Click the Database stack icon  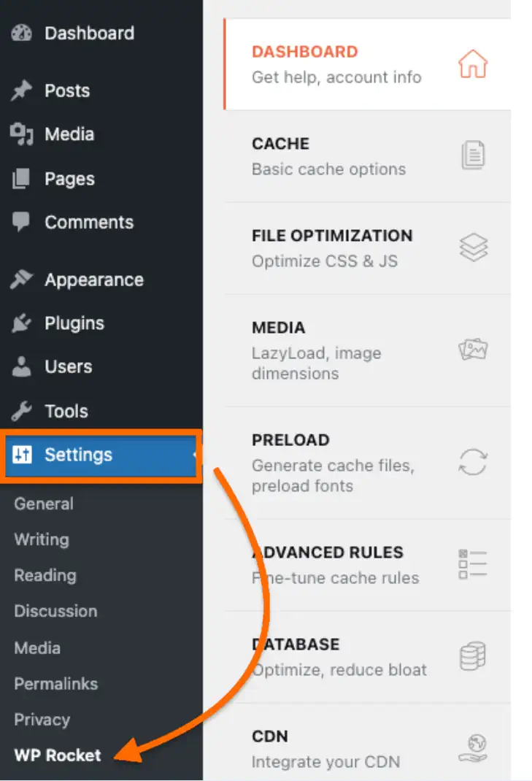[474, 655]
